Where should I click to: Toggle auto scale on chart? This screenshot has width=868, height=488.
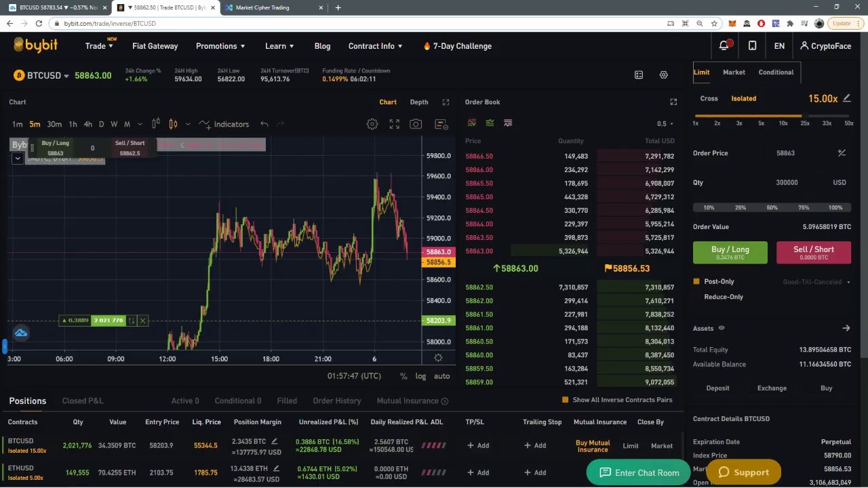point(441,376)
